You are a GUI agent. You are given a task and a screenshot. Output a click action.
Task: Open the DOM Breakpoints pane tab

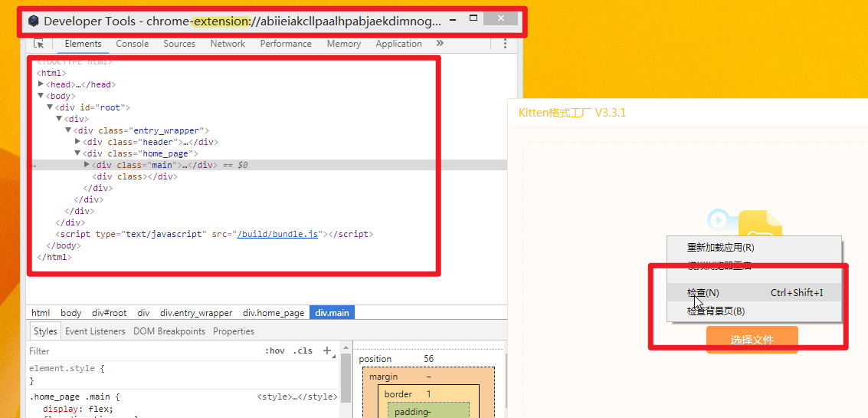point(169,331)
